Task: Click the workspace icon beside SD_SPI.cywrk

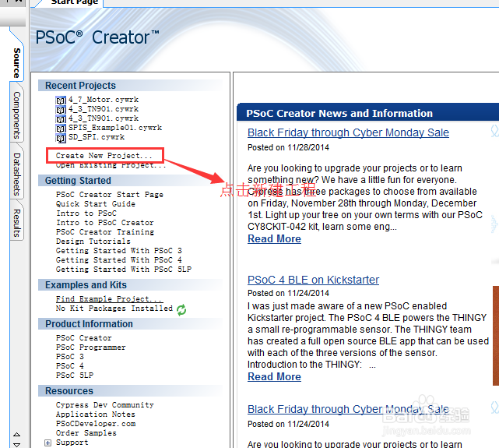Action: (61, 138)
